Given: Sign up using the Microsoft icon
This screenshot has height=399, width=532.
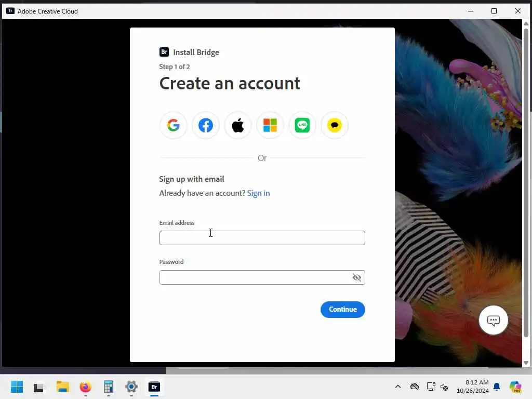Looking at the screenshot, I should point(270,125).
